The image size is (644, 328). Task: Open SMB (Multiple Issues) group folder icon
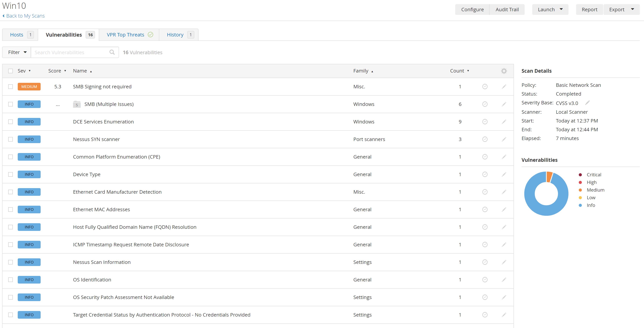point(77,104)
